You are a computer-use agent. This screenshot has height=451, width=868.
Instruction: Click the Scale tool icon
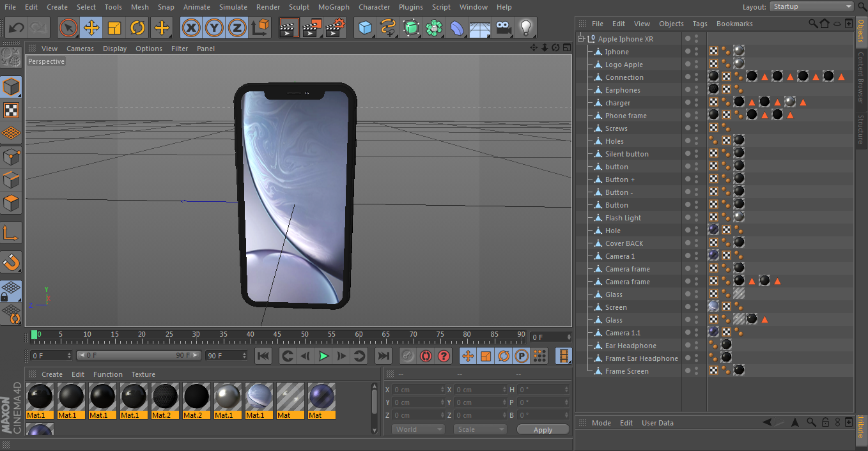click(x=114, y=28)
